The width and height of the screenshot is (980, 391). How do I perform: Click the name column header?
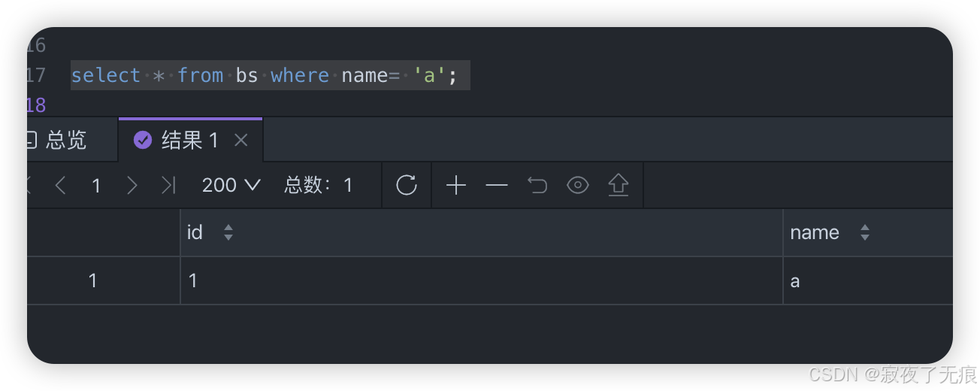(868, 232)
